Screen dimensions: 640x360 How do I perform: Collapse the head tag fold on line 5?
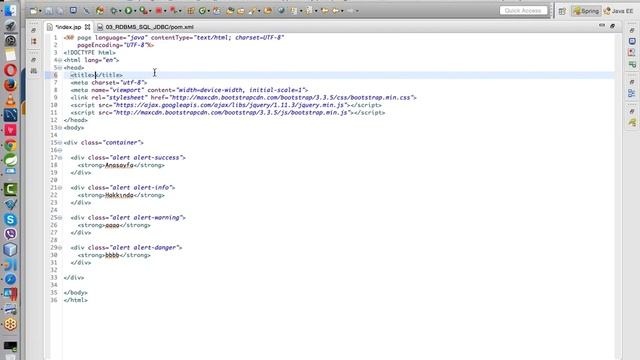[x=60, y=68]
